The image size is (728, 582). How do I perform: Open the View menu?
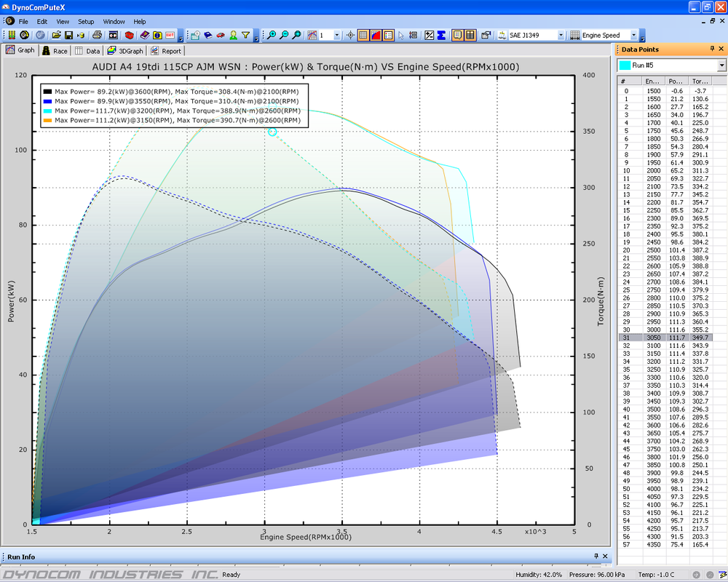(63, 21)
